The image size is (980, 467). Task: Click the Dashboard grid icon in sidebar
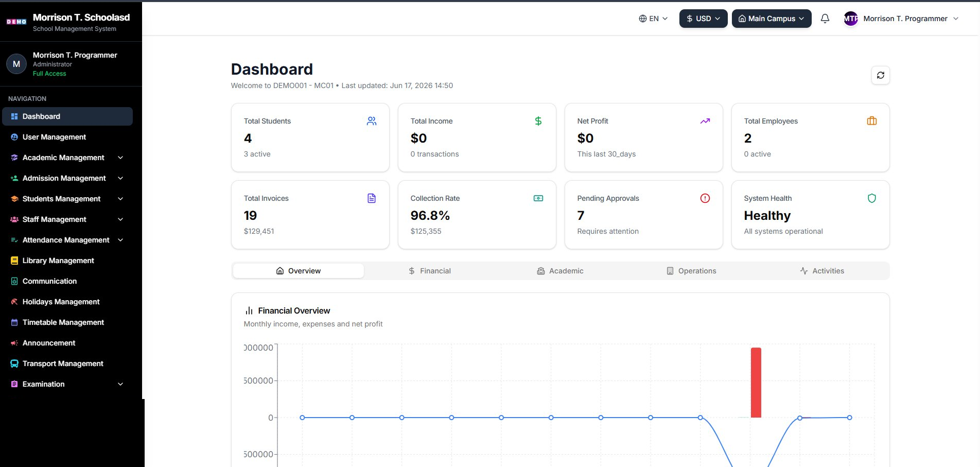point(14,116)
